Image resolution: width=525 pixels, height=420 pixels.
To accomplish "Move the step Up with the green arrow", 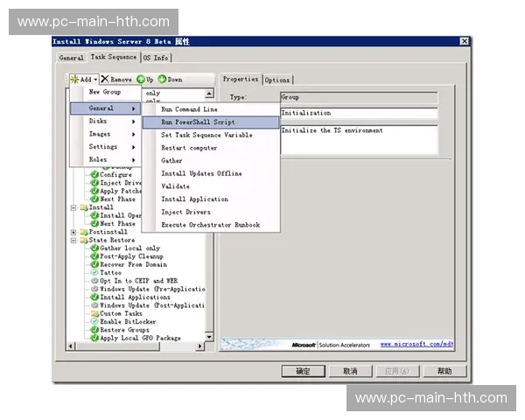I will 145,80.
